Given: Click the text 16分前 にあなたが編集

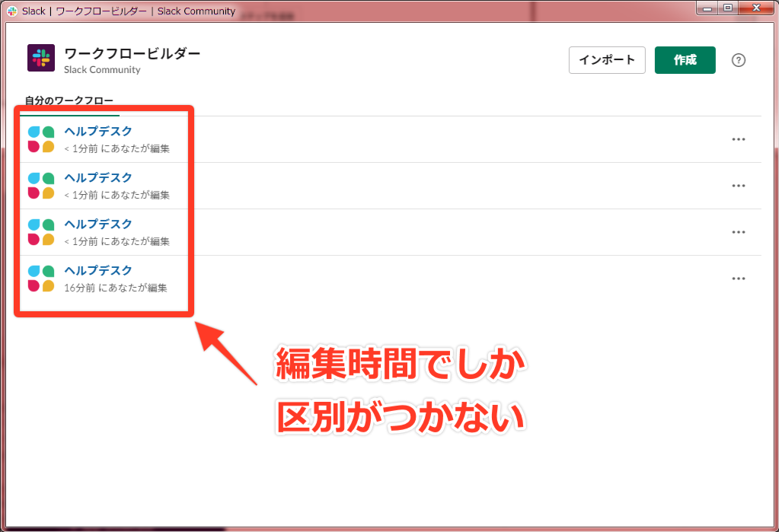Looking at the screenshot, I should click(x=115, y=288).
